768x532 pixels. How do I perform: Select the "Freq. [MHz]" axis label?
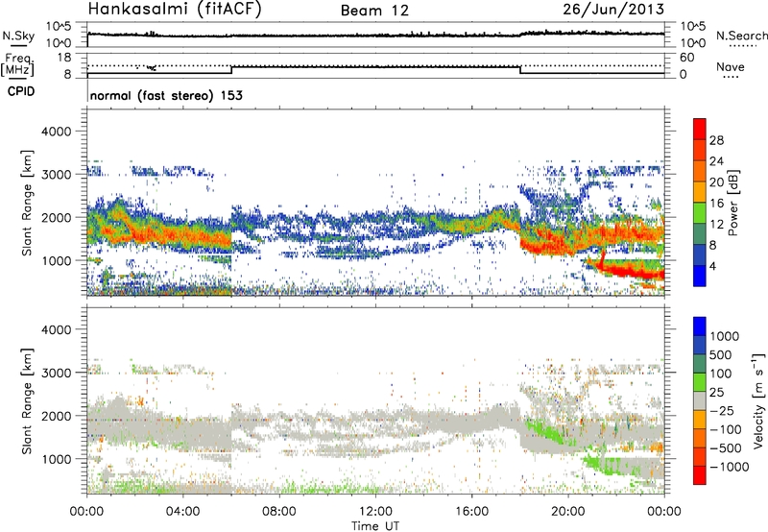[x=17, y=64]
